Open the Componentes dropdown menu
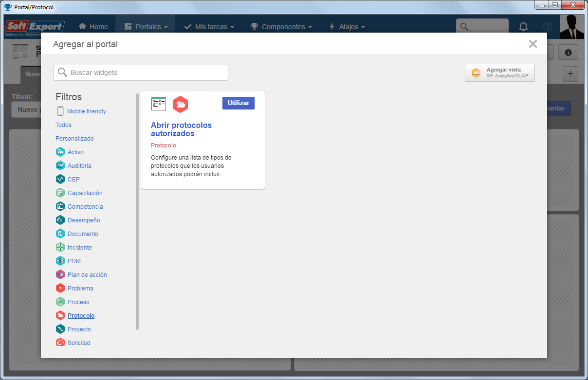Screen dimensions: 588x380 281,27
